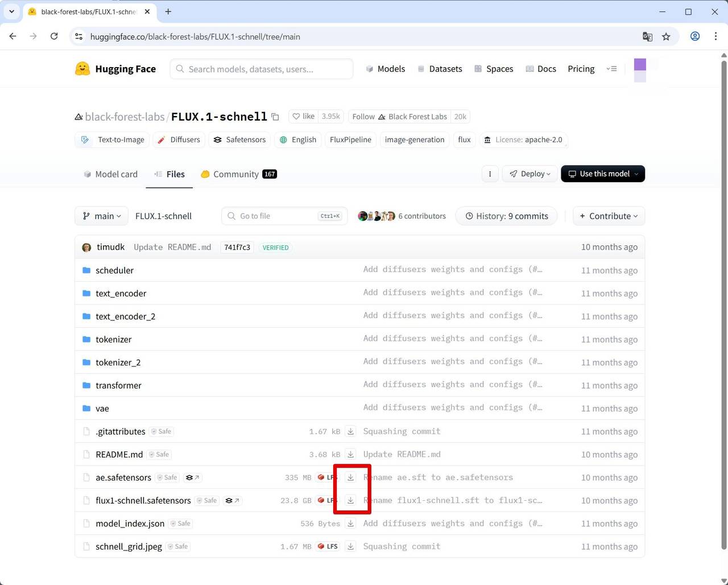The height and width of the screenshot is (585, 728).
Task: Open the tensor viewer icon for ae.safetensors
Action: [193, 477]
